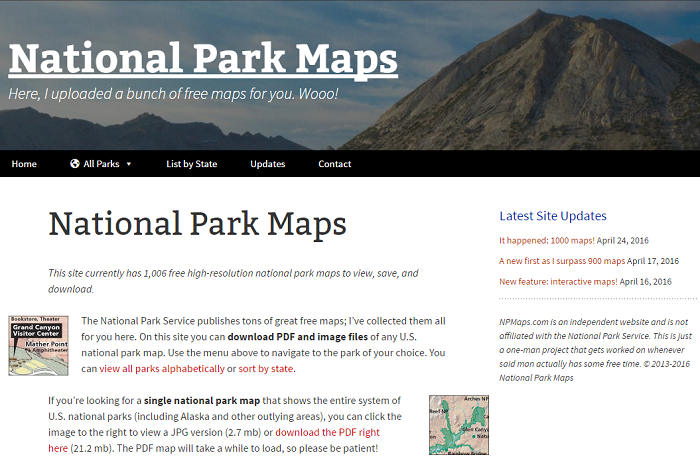This screenshot has width=700, height=467.
Task: Open 'It happened: 1000 maps!' update
Action: 546,241
